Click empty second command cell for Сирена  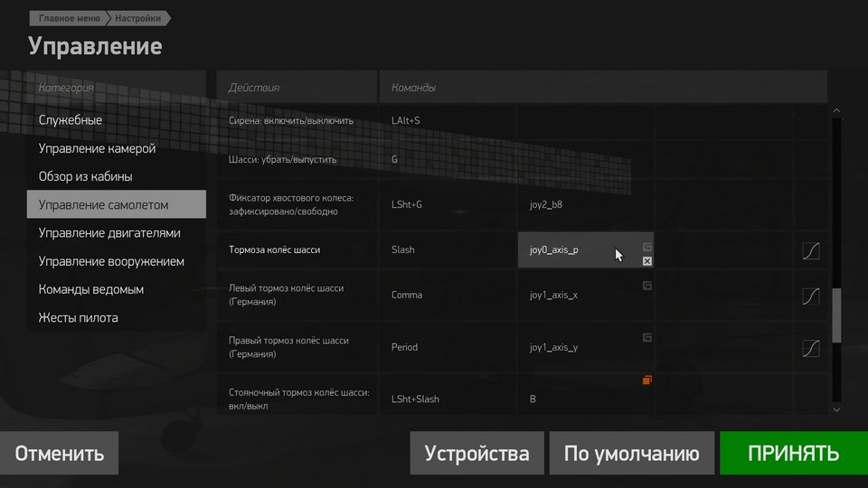coord(586,120)
